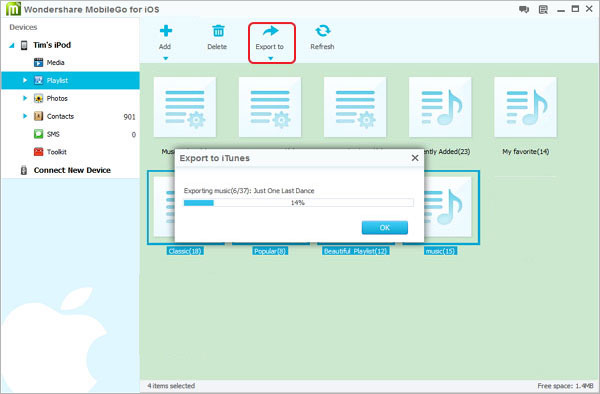The image size is (600, 394).
Task: Click Connect New Device
Action: 72,170
